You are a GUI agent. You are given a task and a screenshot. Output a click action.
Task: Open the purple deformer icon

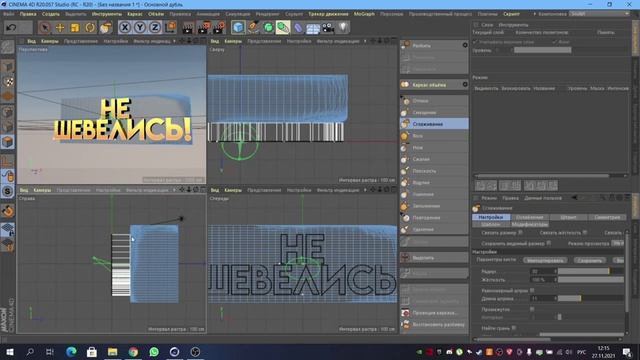[x=298, y=28]
